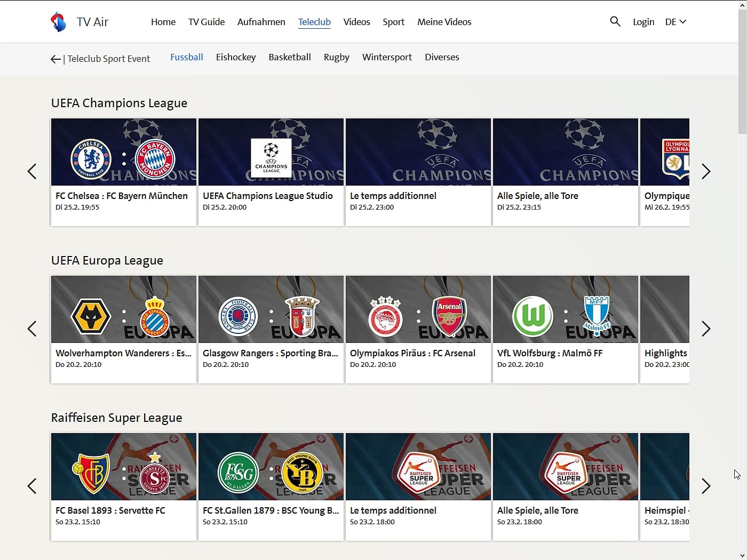Click the scrollbar down arrow

tap(742, 555)
